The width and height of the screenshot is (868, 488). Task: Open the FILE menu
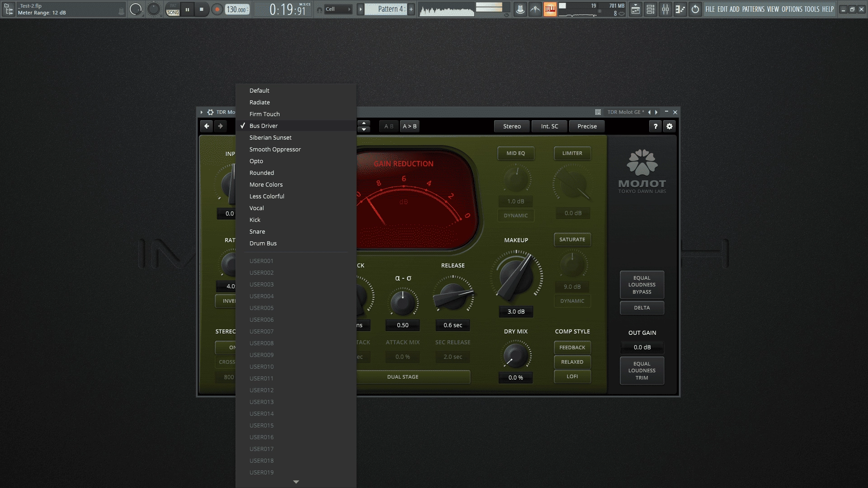click(x=710, y=9)
